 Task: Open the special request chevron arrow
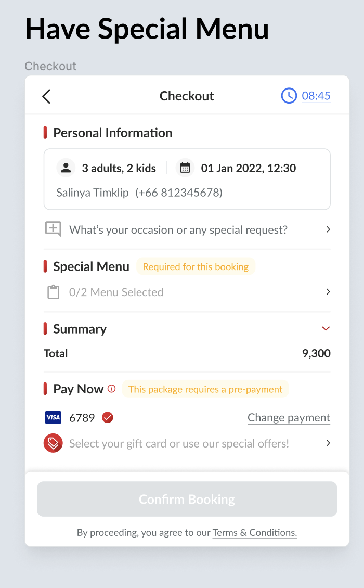[x=328, y=229]
